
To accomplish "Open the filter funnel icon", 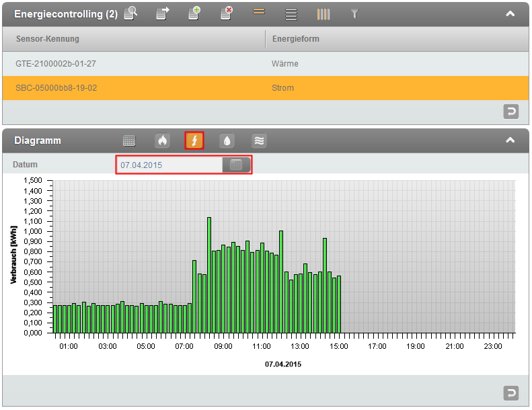I will click(x=354, y=13).
